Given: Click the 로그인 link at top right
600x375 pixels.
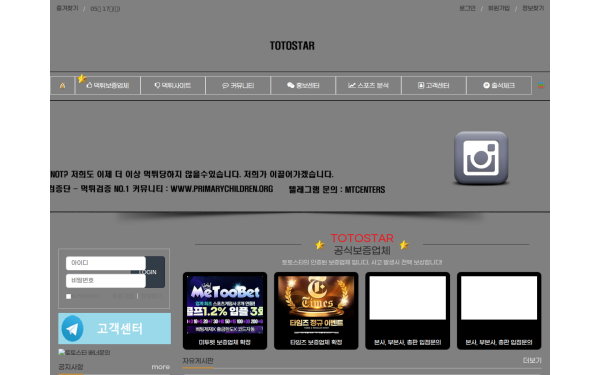Looking at the screenshot, I should tap(467, 8).
